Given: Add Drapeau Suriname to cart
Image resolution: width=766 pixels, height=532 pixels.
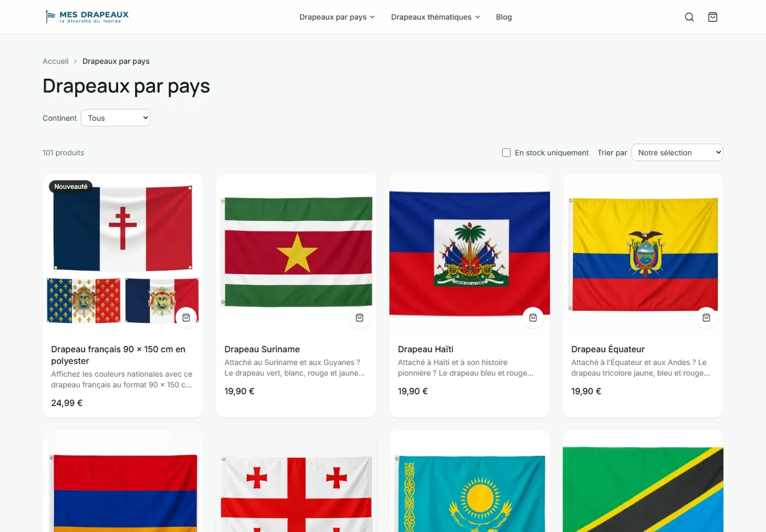Looking at the screenshot, I should click(x=359, y=317).
